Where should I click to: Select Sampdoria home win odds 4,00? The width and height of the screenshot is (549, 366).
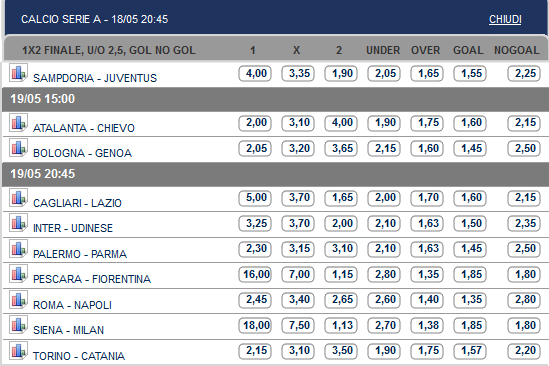point(255,74)
